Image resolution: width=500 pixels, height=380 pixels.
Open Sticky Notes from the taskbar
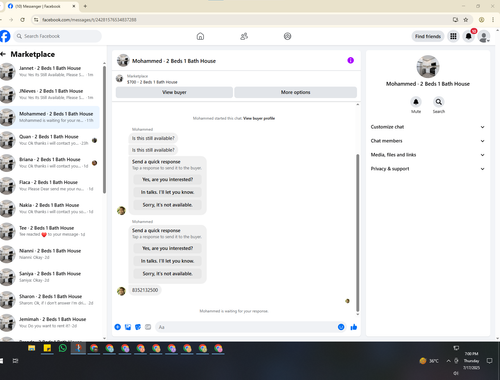(x=47, y=349)
